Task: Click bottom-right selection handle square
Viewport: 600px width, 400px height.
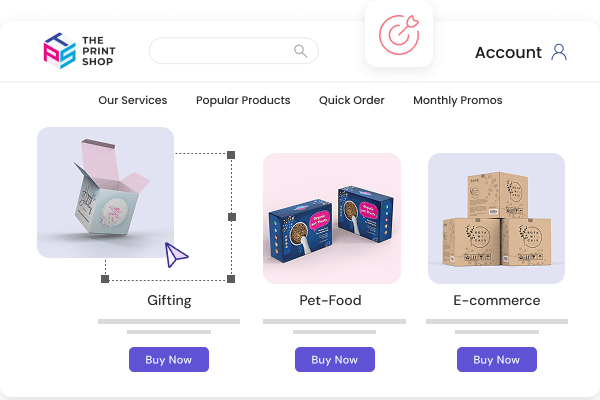Action: pos(231,279)
